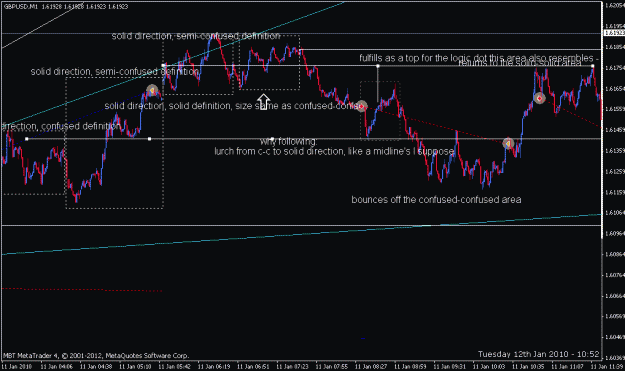Click the 11 Jan 06:51 time label
Screen dimensions: 625x371
point(253,366)
